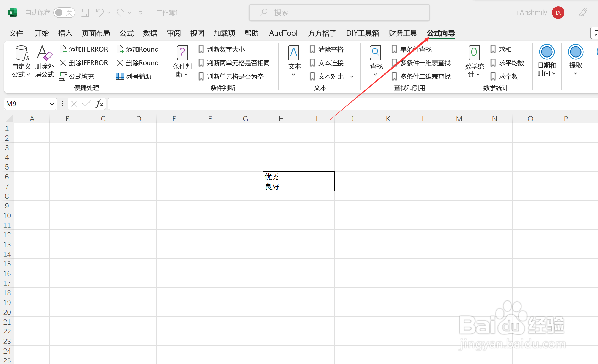Image resolution: width=598 pixels, height=364 pixels.
Task: Click the formula bar Cancel X
Action: [x=74, y=104]
